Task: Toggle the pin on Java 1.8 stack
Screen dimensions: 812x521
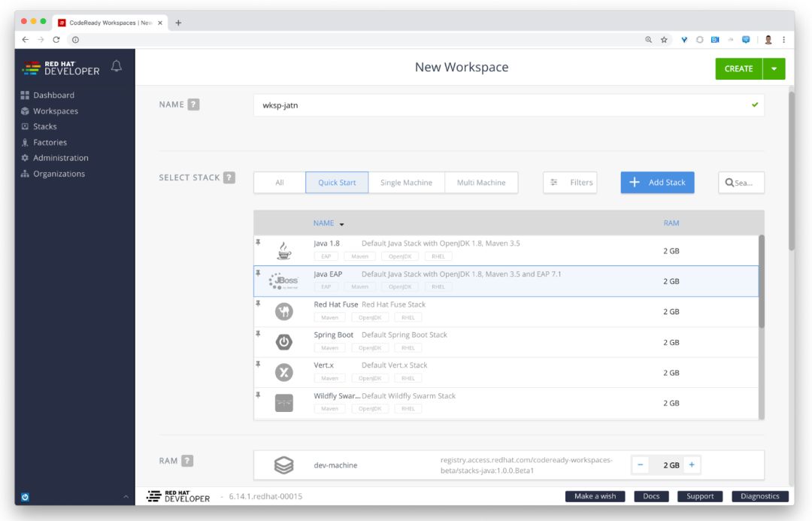Action: (x=258, y=242)
